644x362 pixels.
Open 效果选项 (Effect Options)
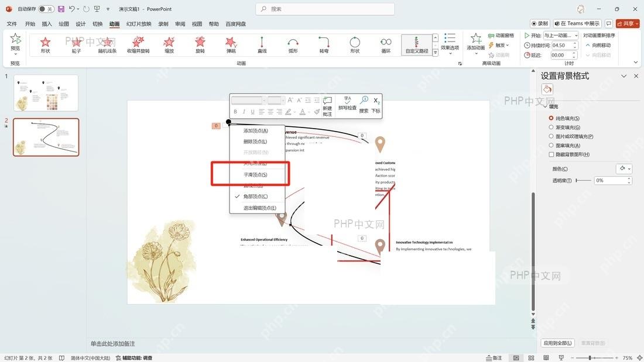point(450,43)
